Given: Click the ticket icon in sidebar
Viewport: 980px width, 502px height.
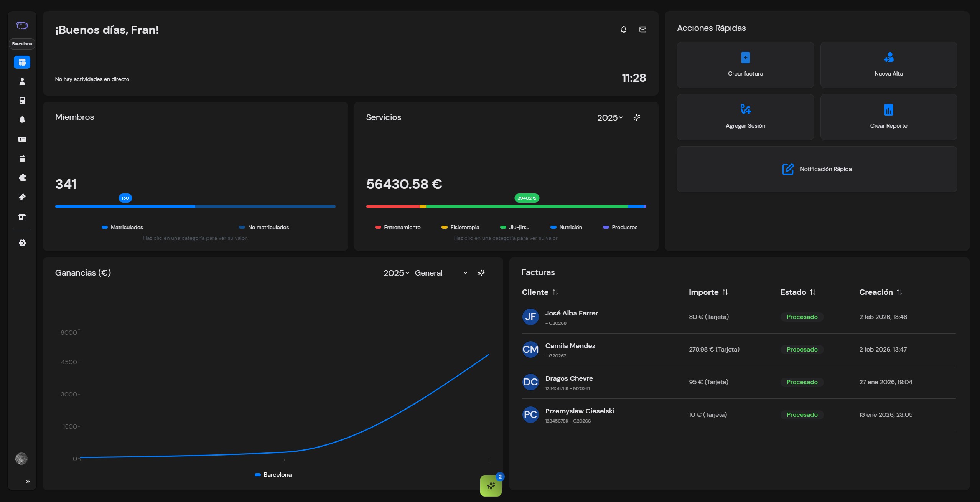Looking at the screenshot, I should coord(22,197).
